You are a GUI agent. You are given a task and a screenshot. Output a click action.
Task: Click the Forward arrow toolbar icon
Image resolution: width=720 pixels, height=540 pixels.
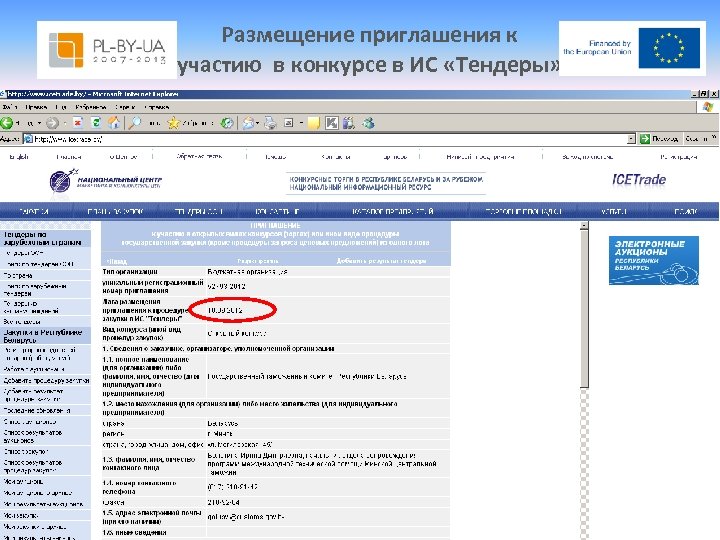coord(52,123)
